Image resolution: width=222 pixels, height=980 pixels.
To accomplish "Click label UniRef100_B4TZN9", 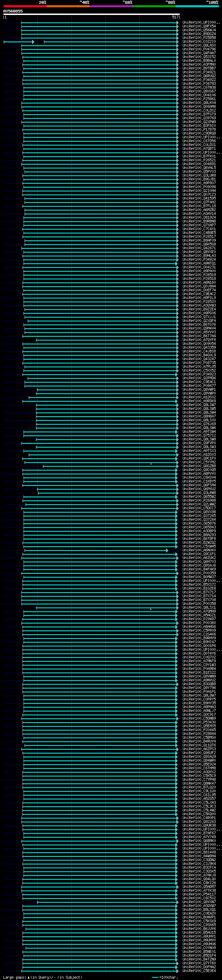I will tap(199, 959).
